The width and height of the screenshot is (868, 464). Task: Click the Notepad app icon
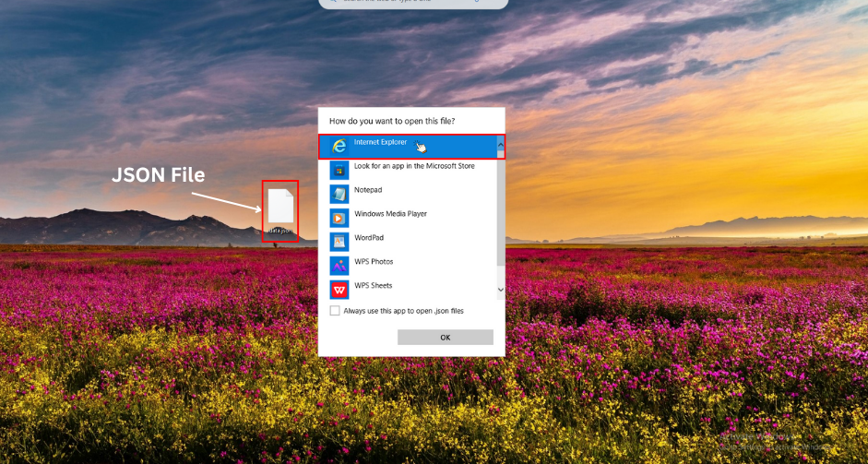pos(339,194)
